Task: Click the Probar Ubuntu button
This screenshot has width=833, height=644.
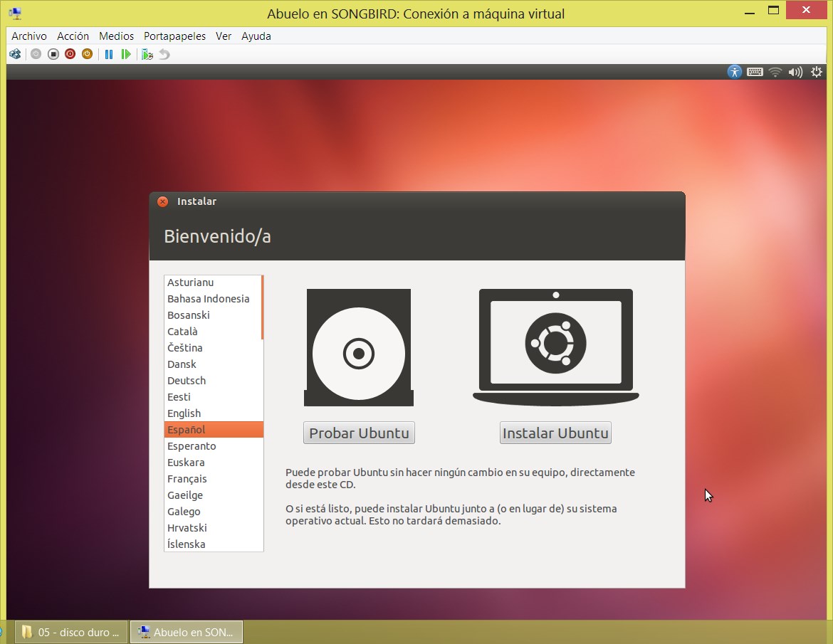Action: [x=359, y=433]
